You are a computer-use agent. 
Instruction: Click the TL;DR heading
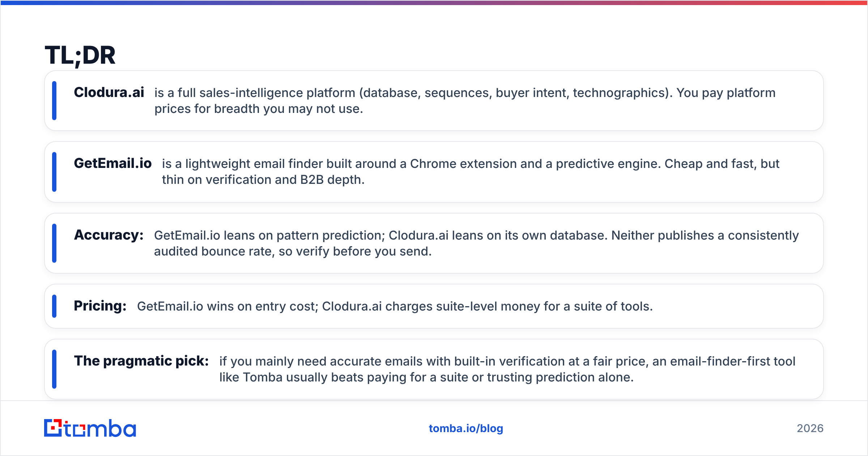tap(80, 55)
